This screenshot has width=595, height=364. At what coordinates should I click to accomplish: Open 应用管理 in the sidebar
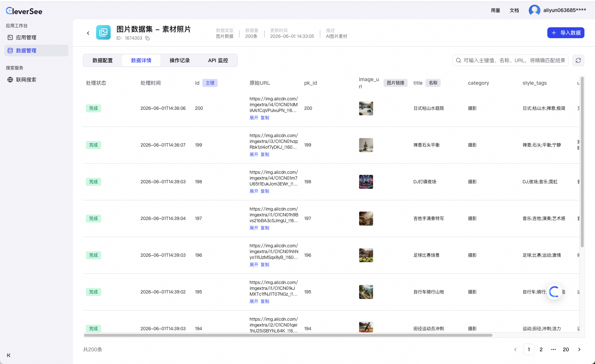(36, 37)
